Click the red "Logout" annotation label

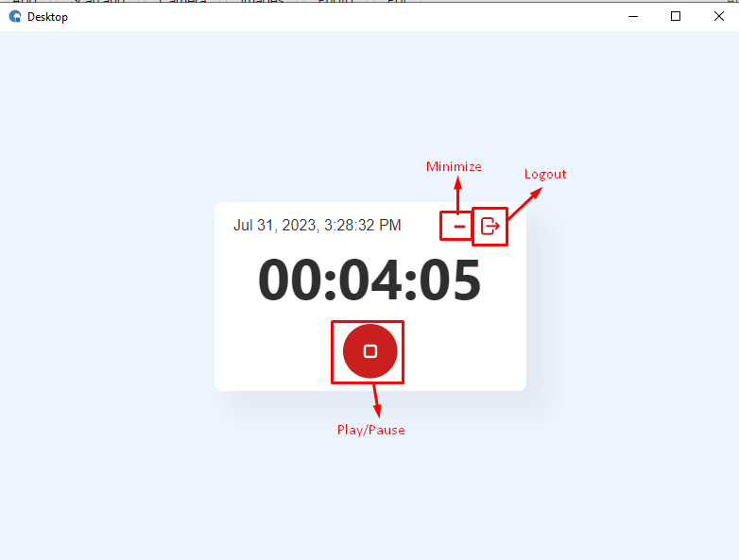[x=545, y=175]
